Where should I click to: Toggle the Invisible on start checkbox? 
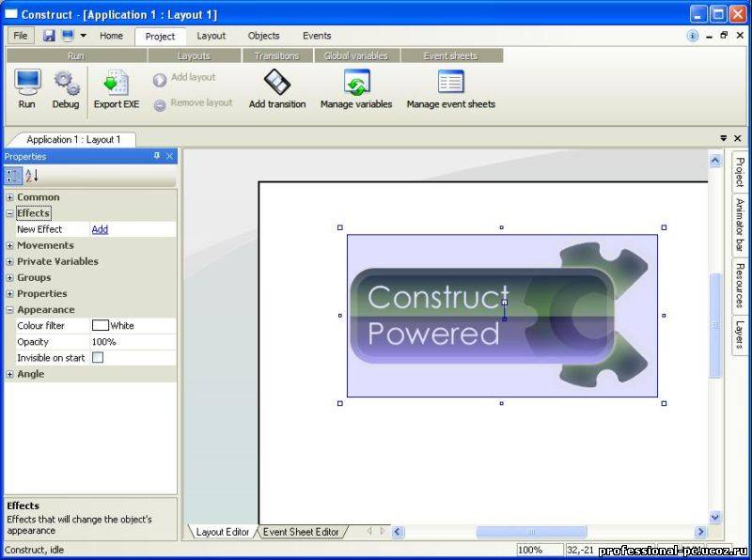(98, 357)
